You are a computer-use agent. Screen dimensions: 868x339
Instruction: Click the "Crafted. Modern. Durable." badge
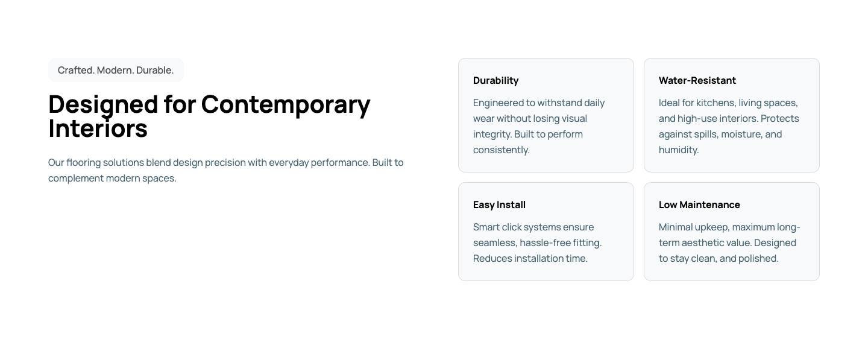116,70
